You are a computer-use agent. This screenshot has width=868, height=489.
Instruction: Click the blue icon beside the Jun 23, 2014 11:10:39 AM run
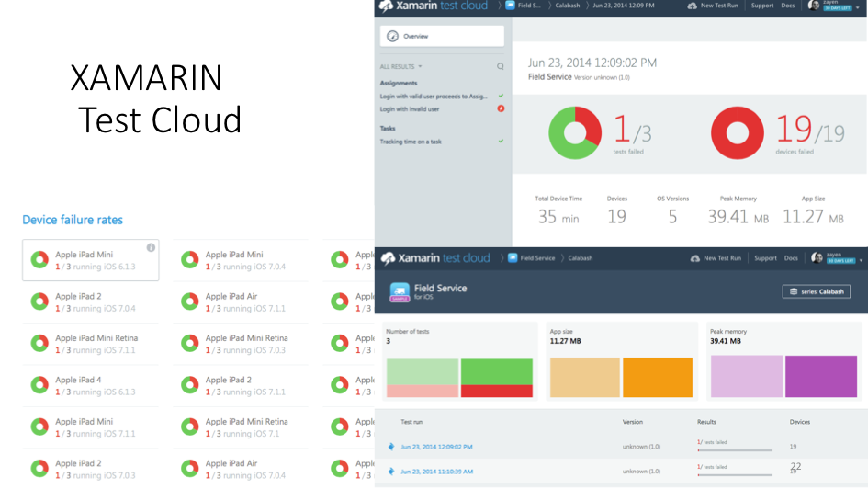pyautogui.click(x=391, y=472)
